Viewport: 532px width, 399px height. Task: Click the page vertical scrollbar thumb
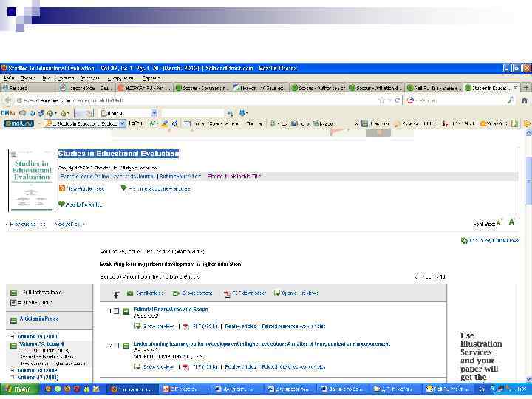click(528, 181)
